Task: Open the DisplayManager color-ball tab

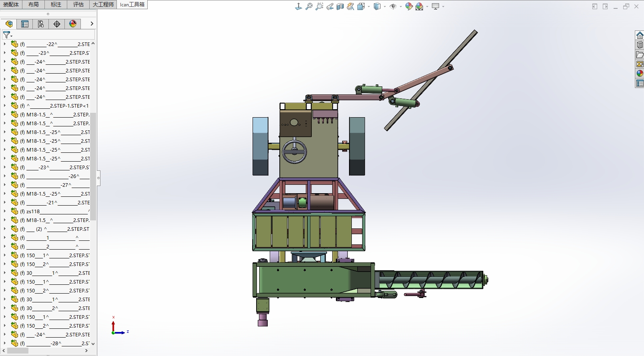Action: coord(73,24)
